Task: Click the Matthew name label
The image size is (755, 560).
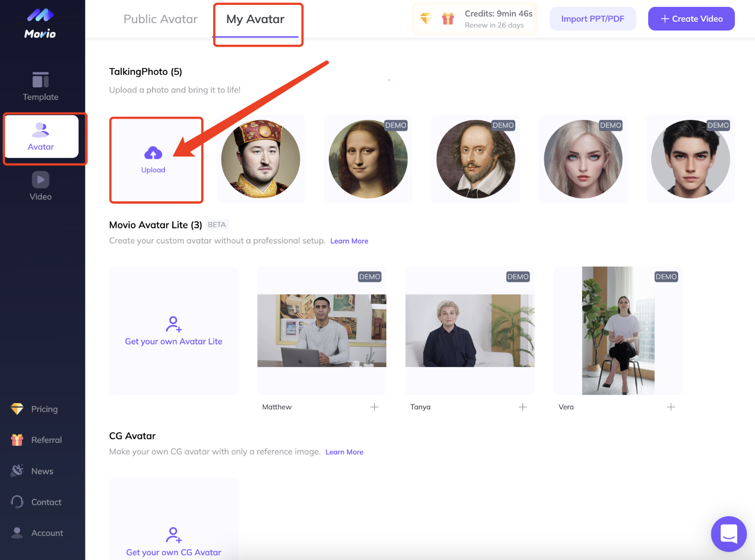Action: [277, 407]
